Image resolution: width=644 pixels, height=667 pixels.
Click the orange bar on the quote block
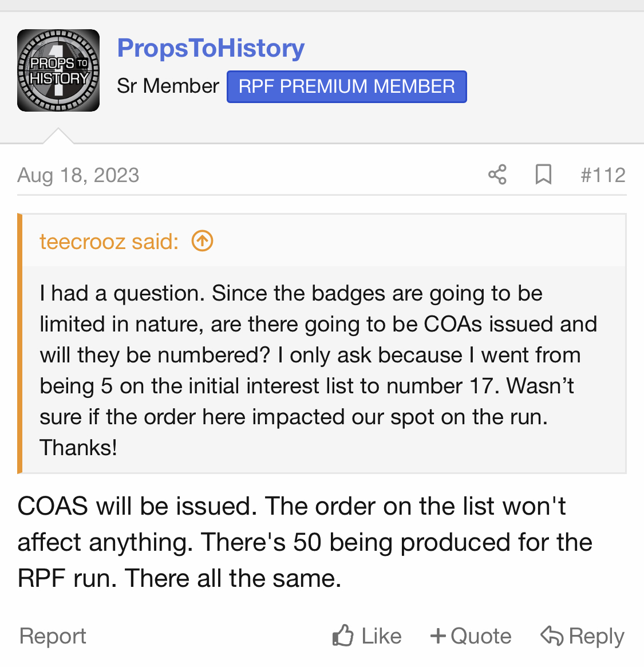(x=19, y=344)
